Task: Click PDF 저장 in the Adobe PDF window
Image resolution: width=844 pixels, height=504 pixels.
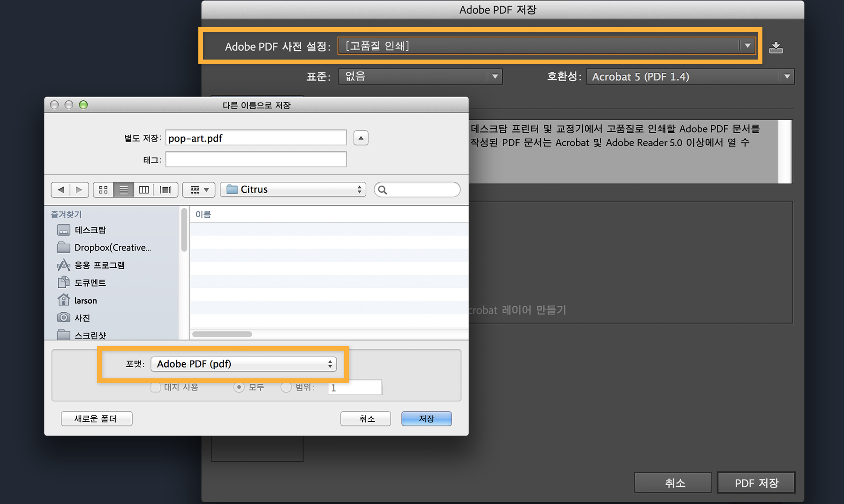Action: (756, 483)
